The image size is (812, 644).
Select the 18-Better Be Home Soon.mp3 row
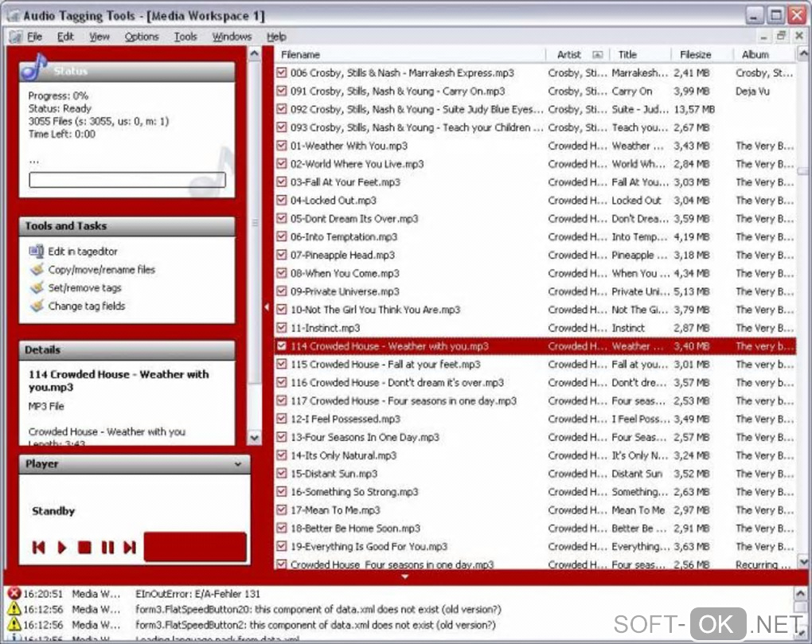(x=535, y=528)
